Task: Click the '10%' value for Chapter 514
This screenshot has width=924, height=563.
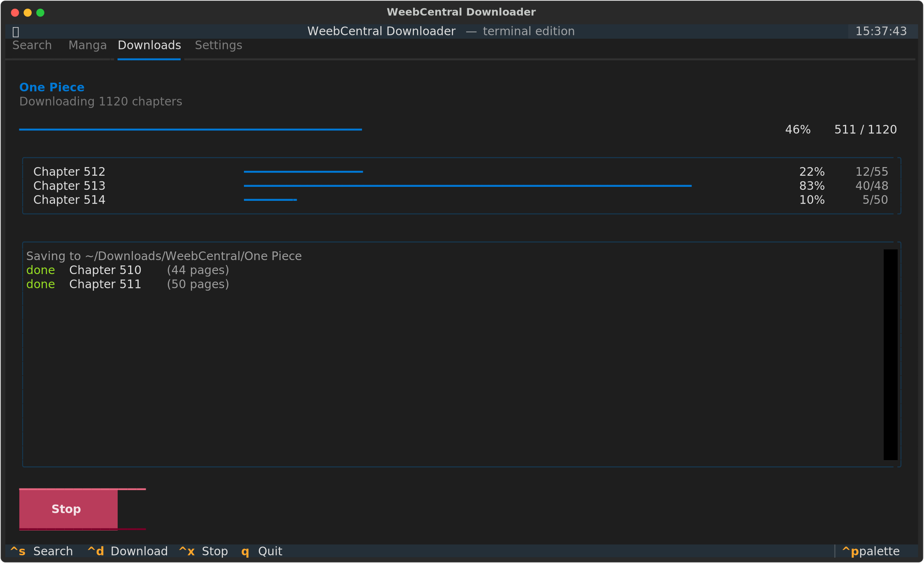Action: click(812, 200)
